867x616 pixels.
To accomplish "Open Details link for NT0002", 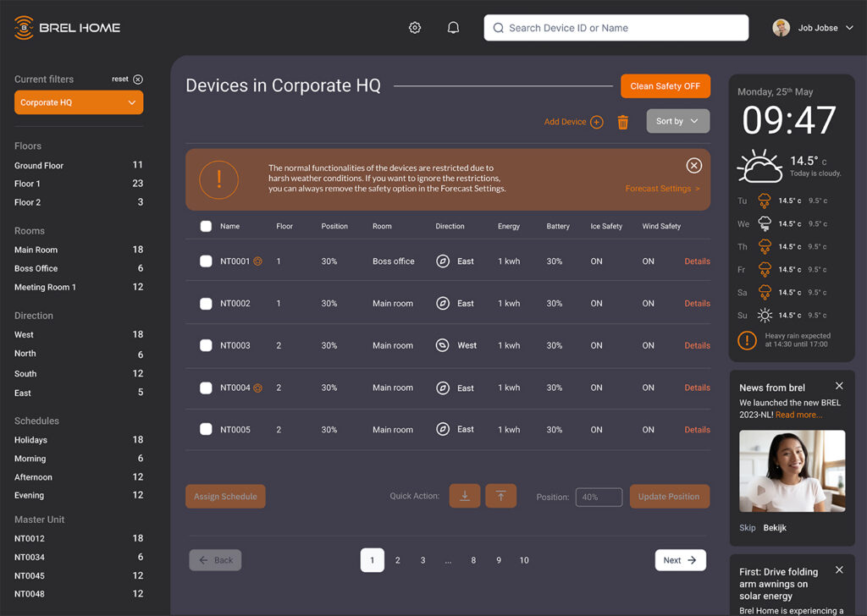I will pos(697,303).
